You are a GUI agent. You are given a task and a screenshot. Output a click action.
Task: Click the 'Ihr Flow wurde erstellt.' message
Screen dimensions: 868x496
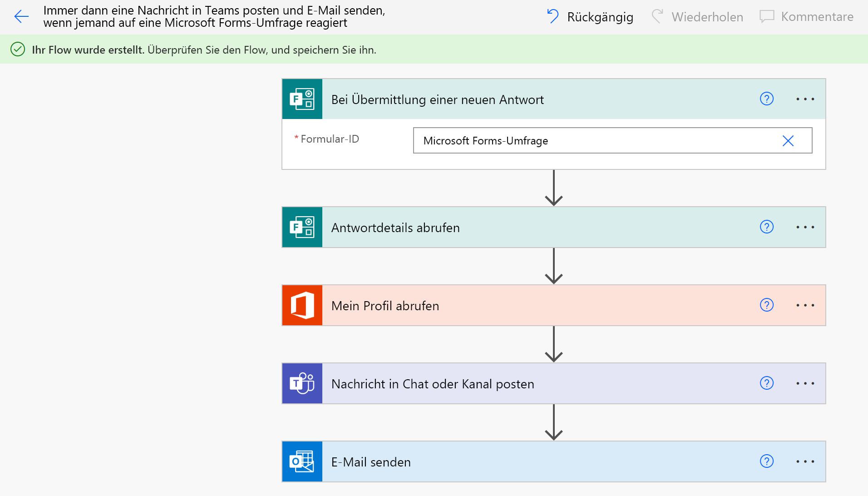[x=88, y=50]
